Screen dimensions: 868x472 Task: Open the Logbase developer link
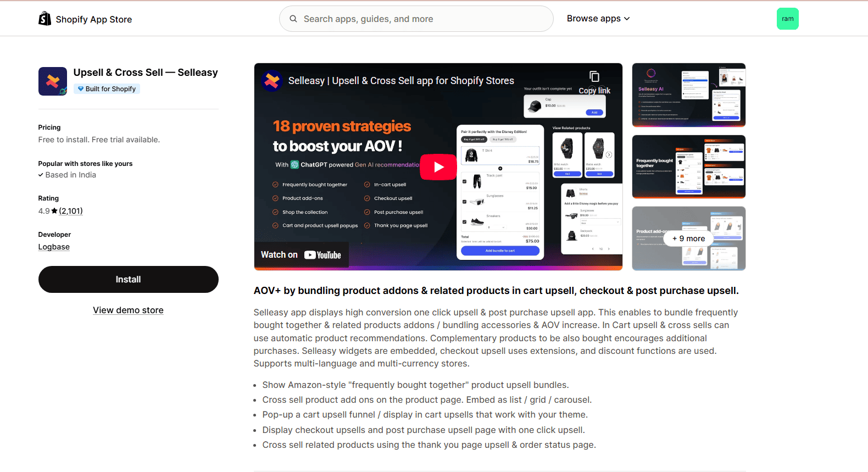tap(54, 247)
